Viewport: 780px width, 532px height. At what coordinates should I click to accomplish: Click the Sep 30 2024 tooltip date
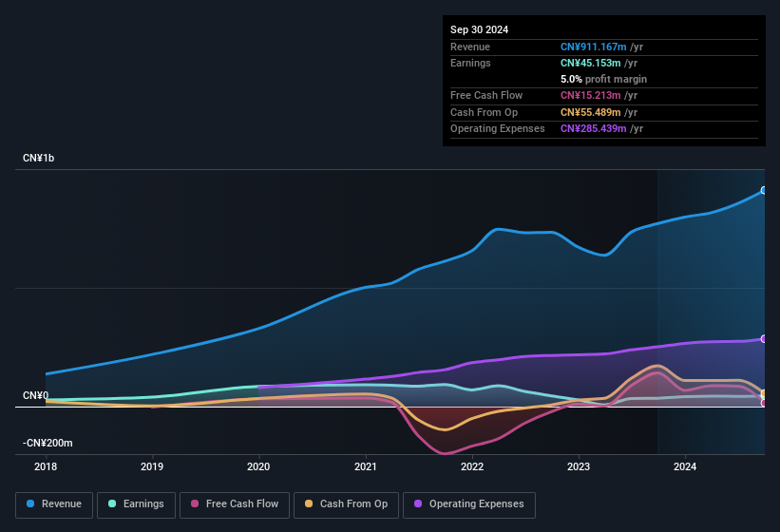click(x=479, y=29)
